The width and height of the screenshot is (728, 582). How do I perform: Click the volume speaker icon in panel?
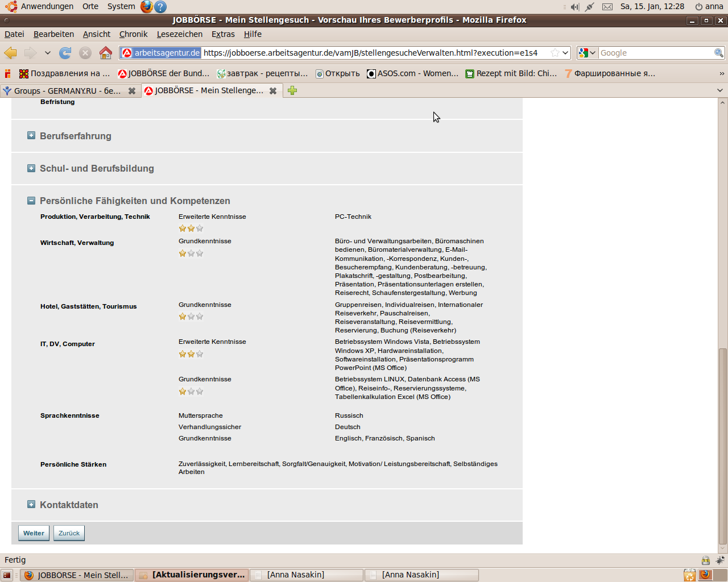[574, 7]
